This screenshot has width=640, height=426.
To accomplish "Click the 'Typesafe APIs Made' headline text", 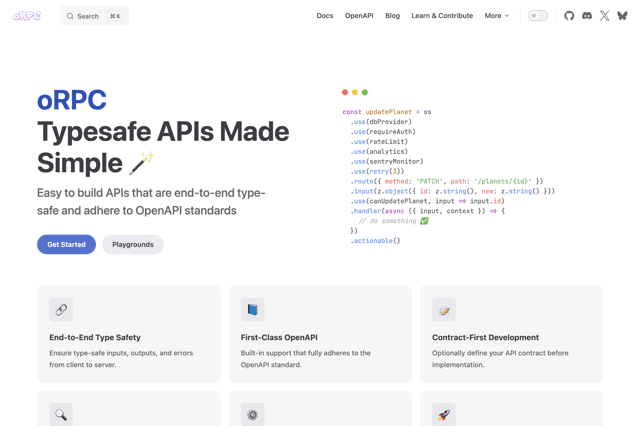I will point(163,132).
